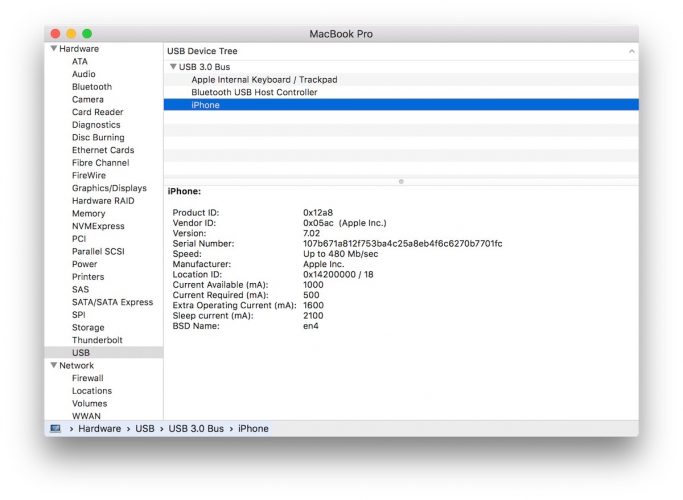This screenshot has width=683, height=500.
Task: Click the green zoom window button
Action: click(87, 34)
